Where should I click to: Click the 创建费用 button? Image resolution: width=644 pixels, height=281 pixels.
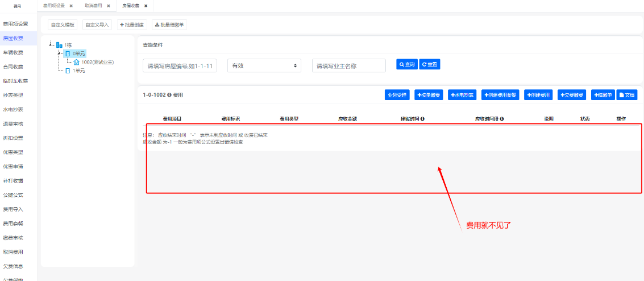click(538, 95)
